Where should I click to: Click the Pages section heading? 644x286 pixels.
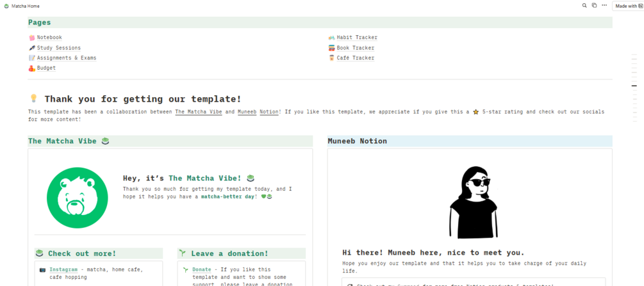pyautogui.click(x=40, y=22)
